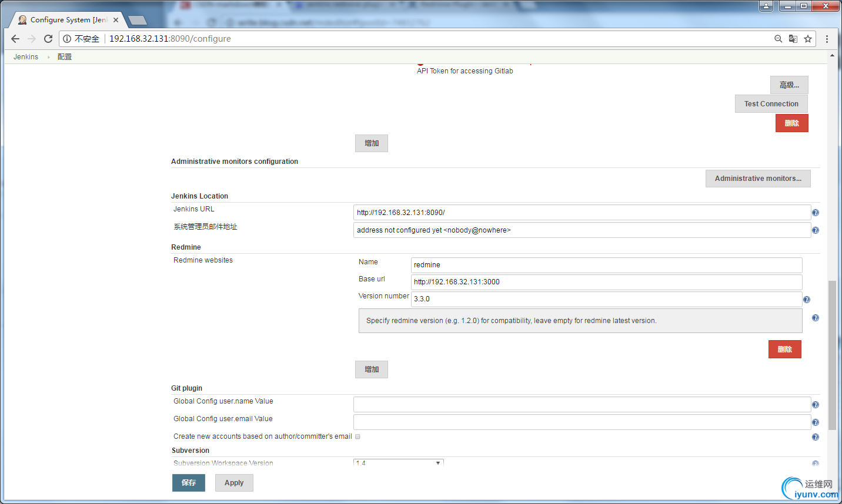Screen dimensions: 842x504
Task: Click the Redmine Name input field
Action: [x=606, y=265]
